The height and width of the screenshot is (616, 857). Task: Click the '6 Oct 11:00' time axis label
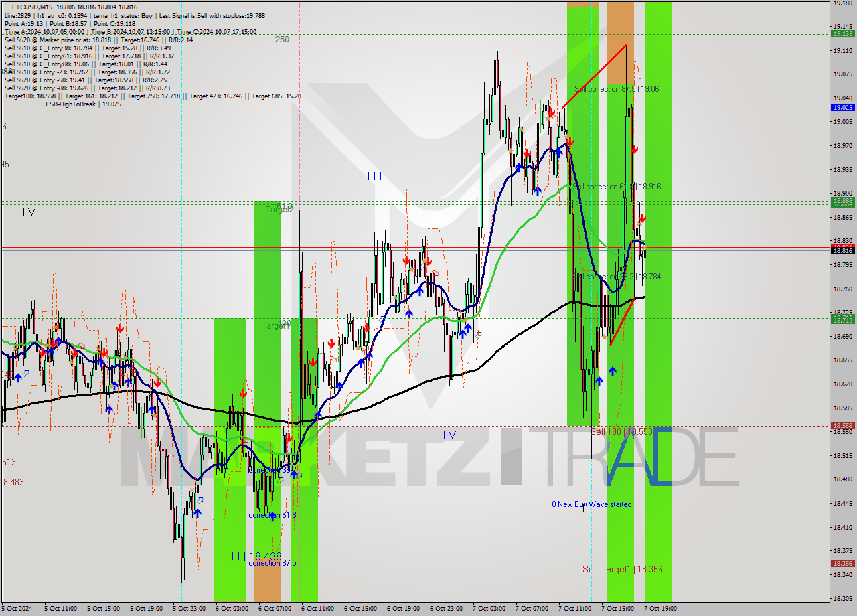(317, 609)
